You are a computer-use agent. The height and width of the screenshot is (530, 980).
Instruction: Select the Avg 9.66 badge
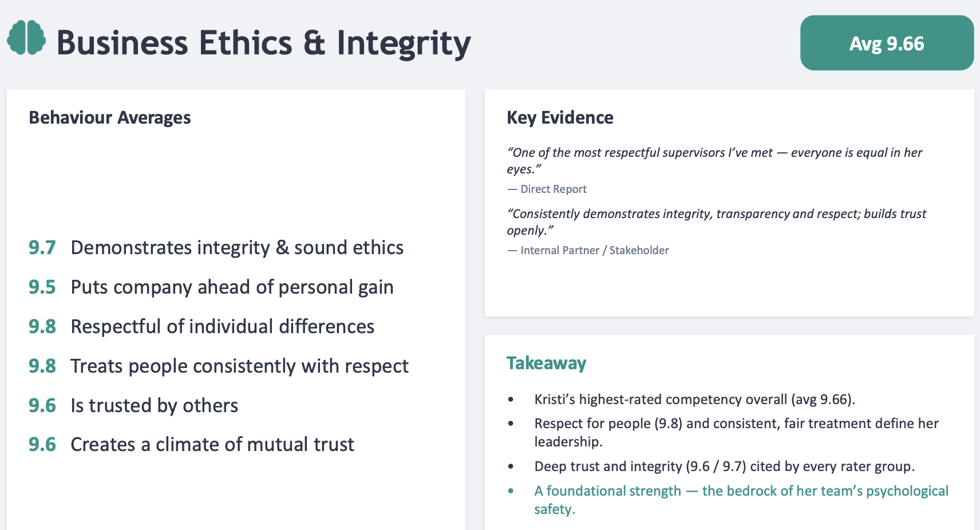(x=887, y=43)
